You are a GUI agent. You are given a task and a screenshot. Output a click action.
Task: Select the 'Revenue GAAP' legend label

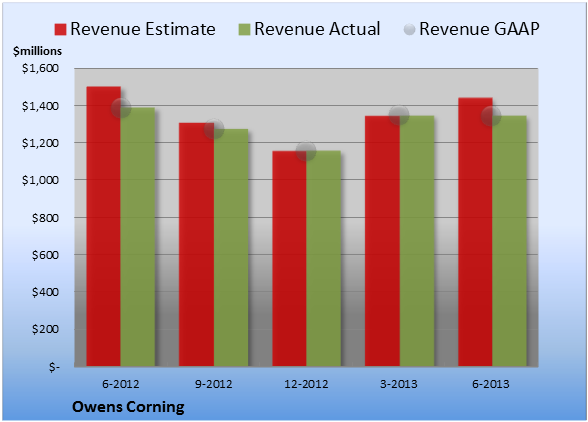click(x=479, y=29)
